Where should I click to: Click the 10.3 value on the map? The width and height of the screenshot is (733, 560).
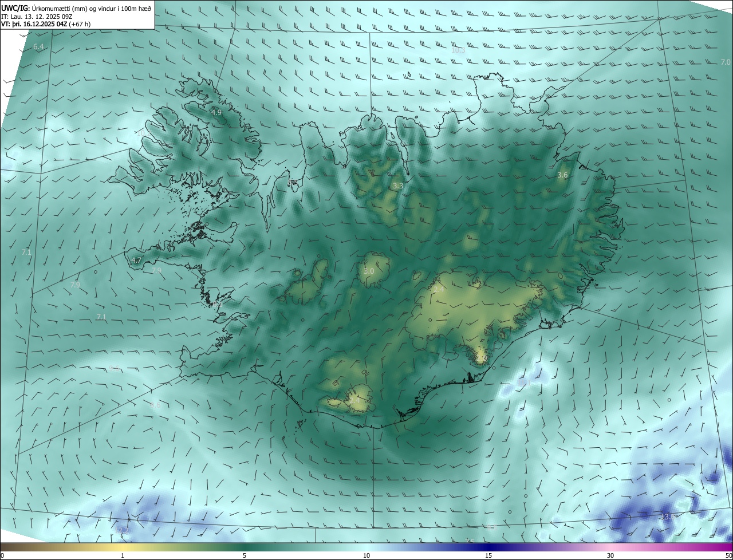(x=458, y=50)
